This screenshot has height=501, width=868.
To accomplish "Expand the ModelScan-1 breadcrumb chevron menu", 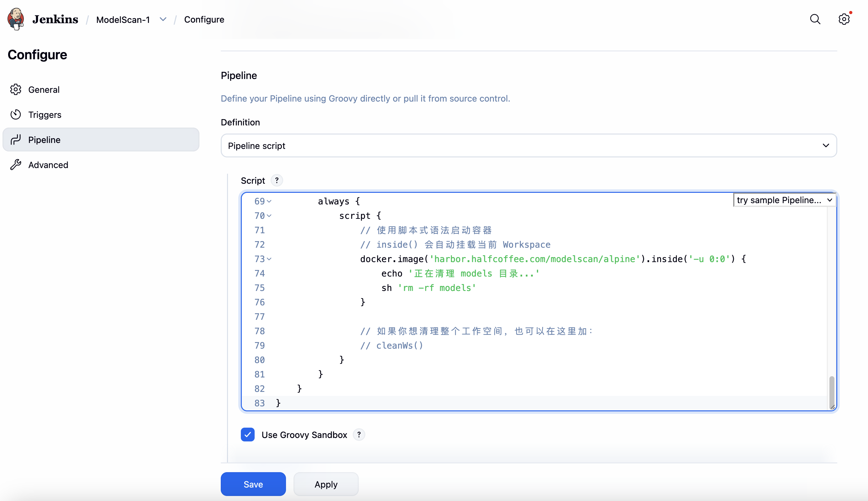I will click(163, 19).
